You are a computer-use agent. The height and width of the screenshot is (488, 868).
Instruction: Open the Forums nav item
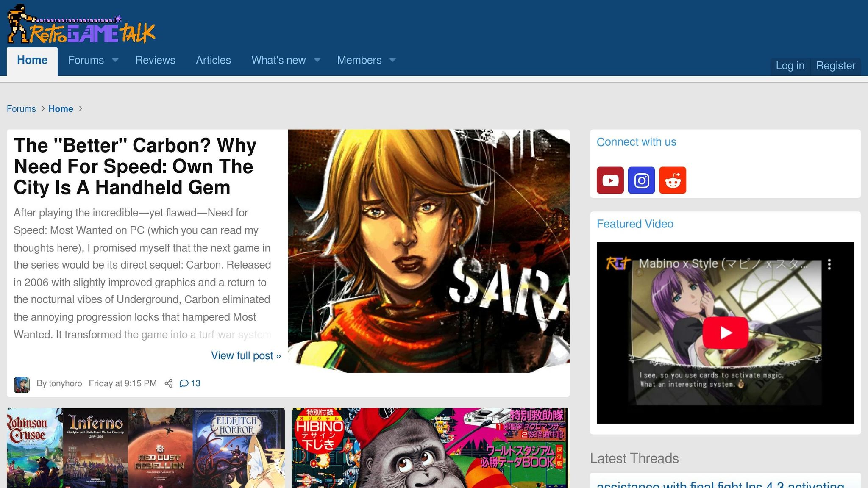point(86,60)
